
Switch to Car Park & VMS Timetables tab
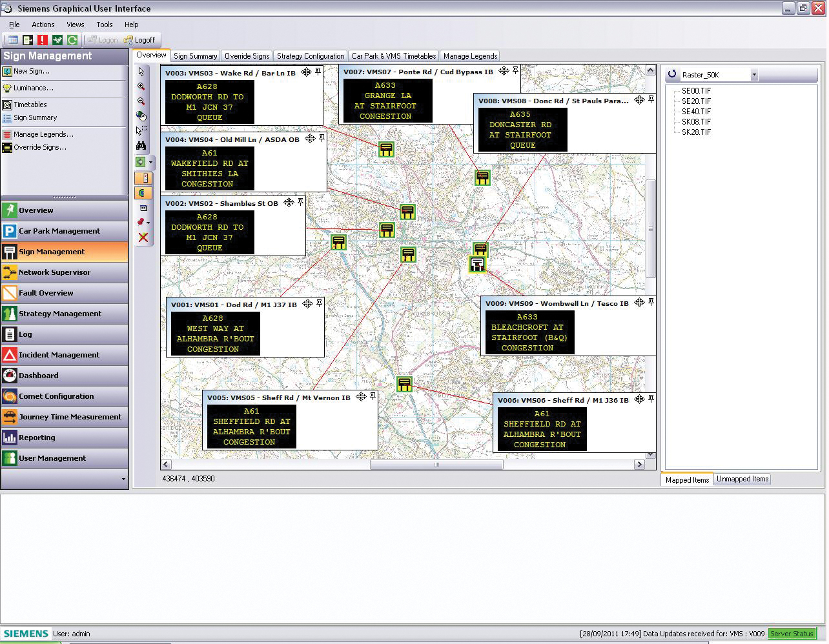pos(394,56)
